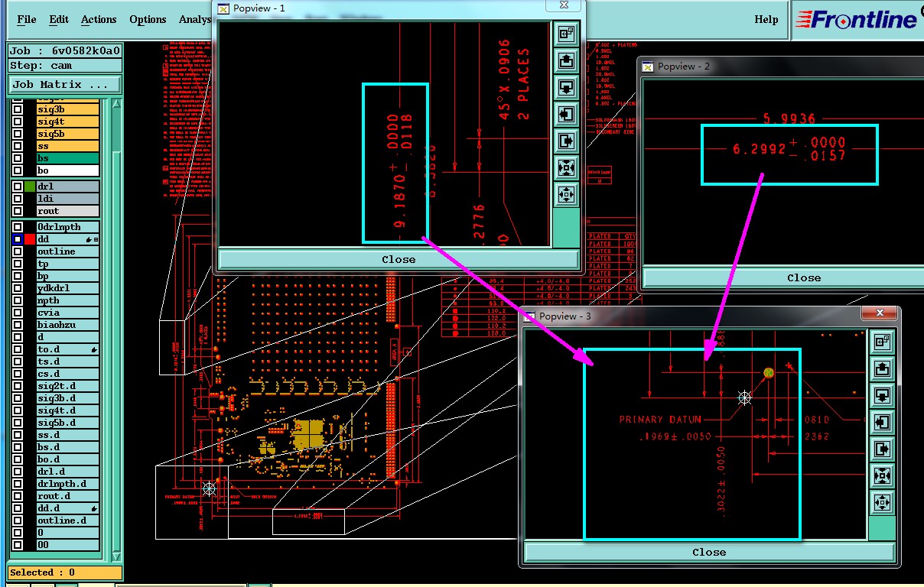Click the top restore-view icon in Popview 1
The height and width of the screenshot is (587, 924).
566,34
